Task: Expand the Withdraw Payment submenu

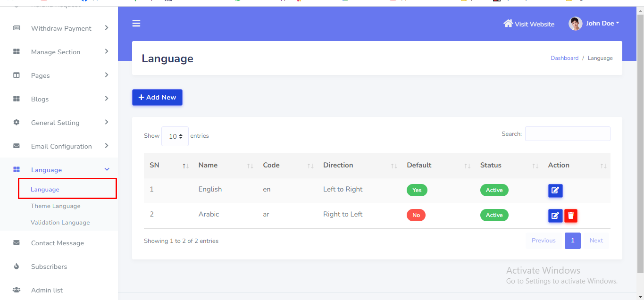Action: coord(107,28)
